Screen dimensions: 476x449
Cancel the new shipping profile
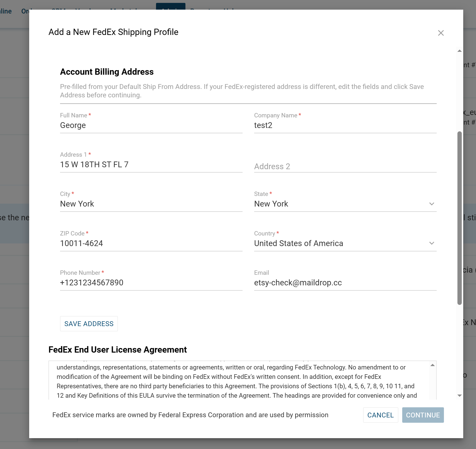click(x=381, y=415)
